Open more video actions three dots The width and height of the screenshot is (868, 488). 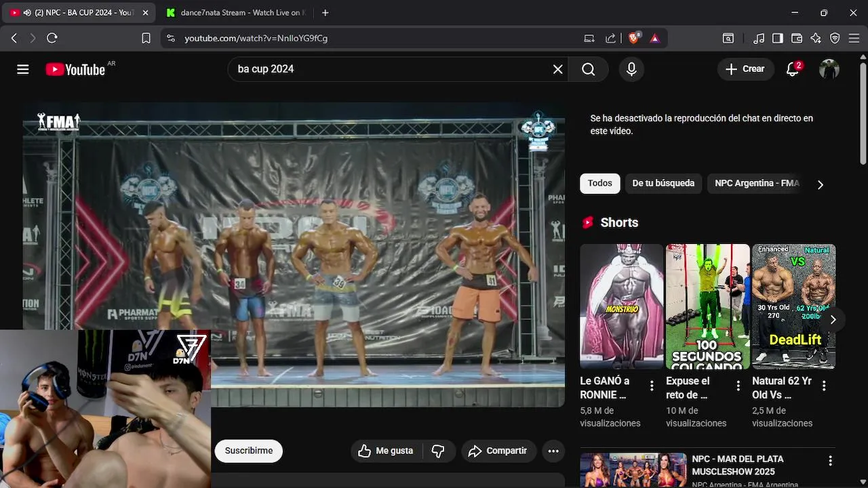(553, 451)
